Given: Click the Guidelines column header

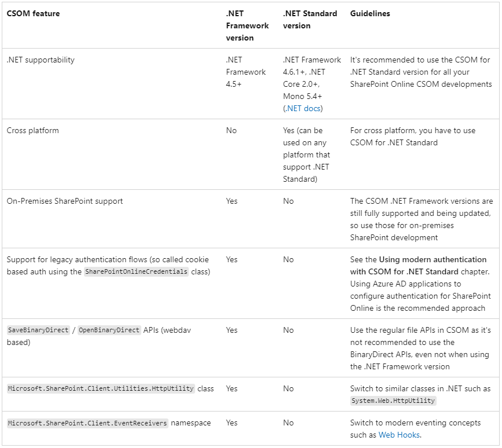Looking at the screenshot, I should [x=370, y=13].
